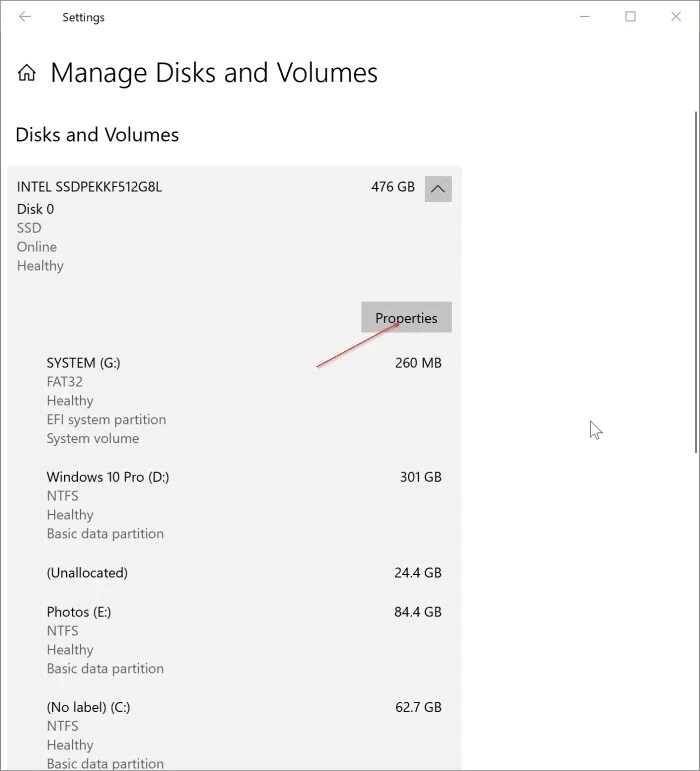Minimize the Settings window

585,17
